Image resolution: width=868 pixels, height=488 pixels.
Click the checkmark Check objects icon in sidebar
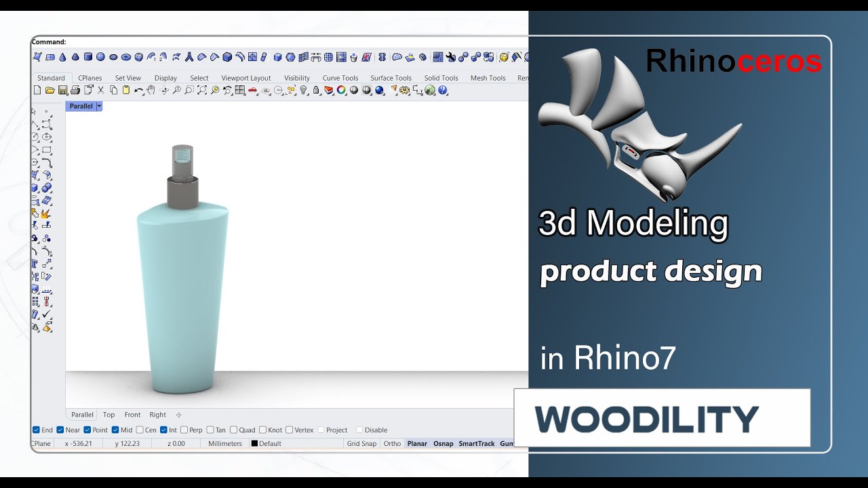(47, 313)
